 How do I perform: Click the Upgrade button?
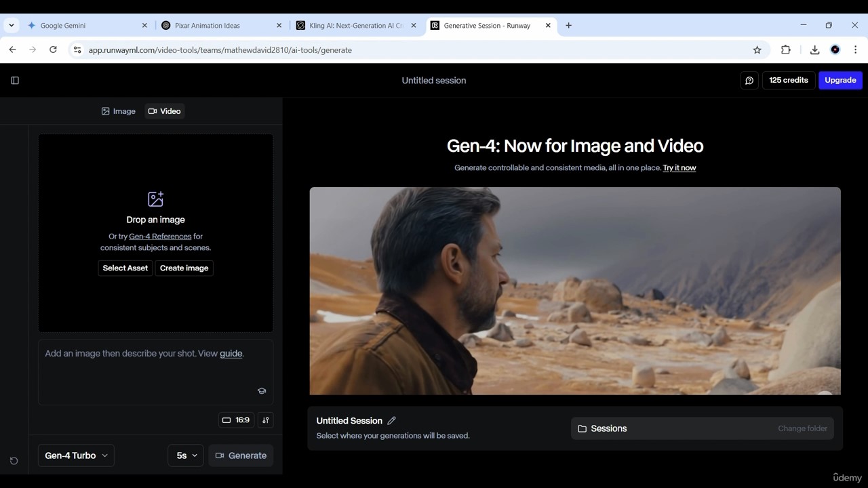coord(840,80)
